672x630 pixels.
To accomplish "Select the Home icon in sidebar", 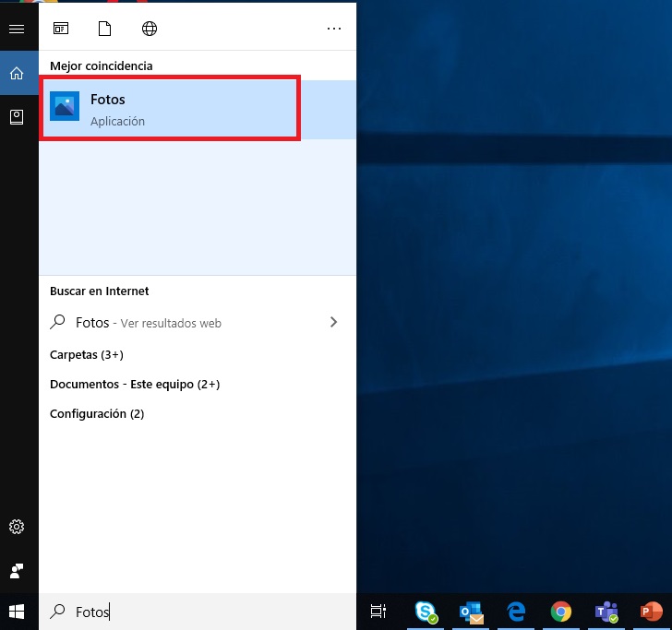I will [x=17, y=73].
